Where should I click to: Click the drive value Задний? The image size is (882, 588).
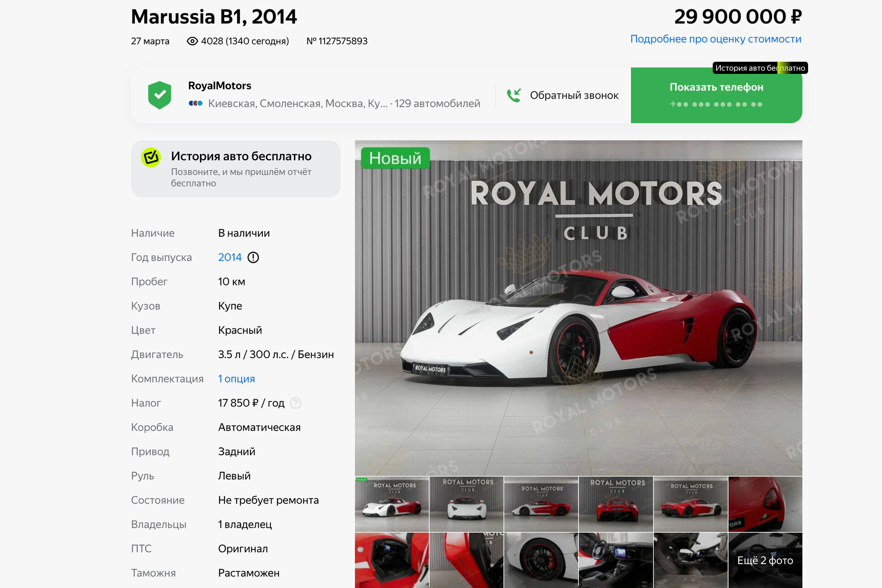point(237,452)
